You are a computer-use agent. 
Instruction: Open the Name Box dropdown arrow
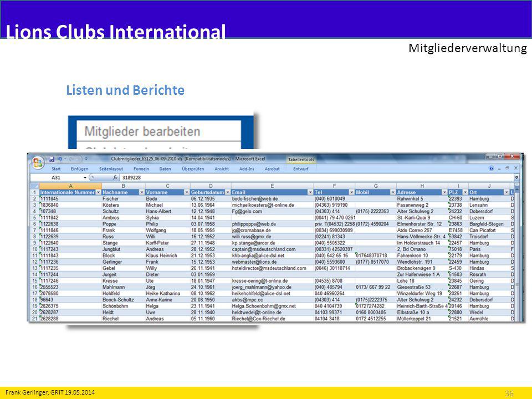pyautogui.click(x=85, y=177)
